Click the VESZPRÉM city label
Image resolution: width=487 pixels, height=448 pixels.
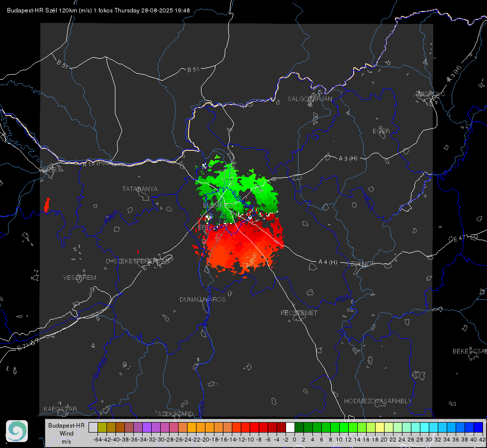(80, 277)
